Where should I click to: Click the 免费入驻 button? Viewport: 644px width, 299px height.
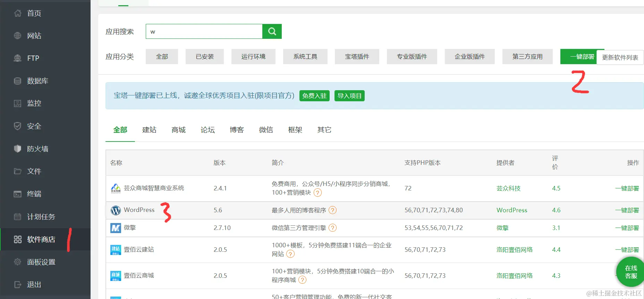point(314,96)
